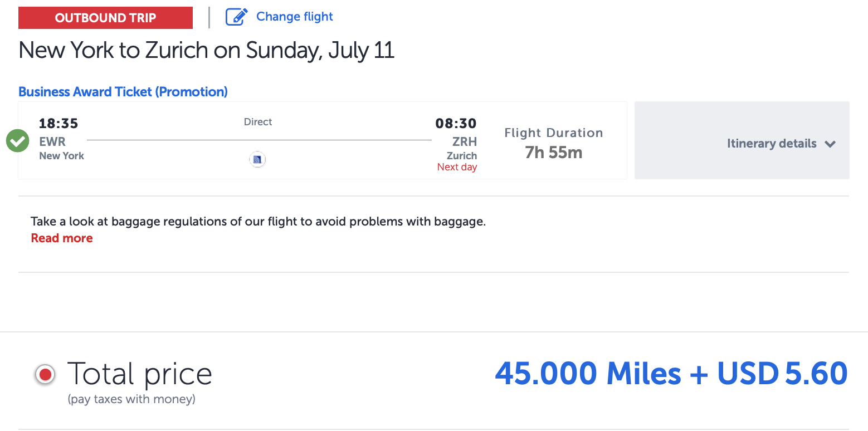Click the airline logo on the flight path
Viewport: 868px width, 431px height.
[257, 159]
